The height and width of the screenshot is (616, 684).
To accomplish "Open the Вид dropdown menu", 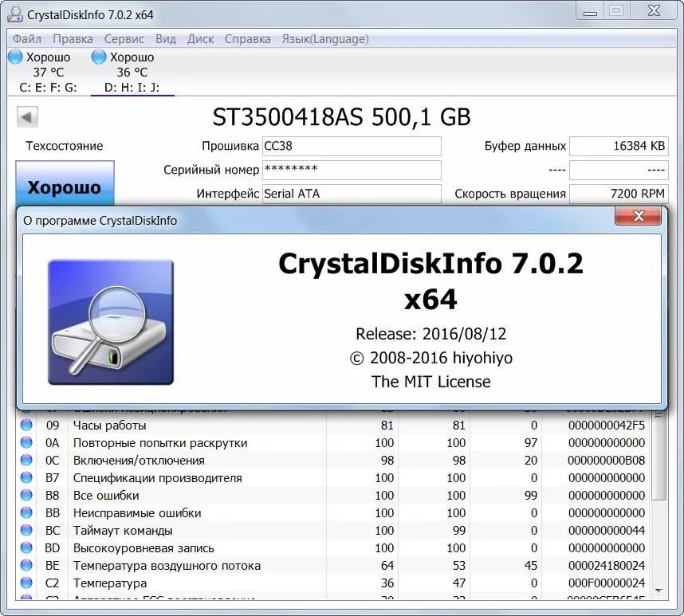I will click(165, 38).
